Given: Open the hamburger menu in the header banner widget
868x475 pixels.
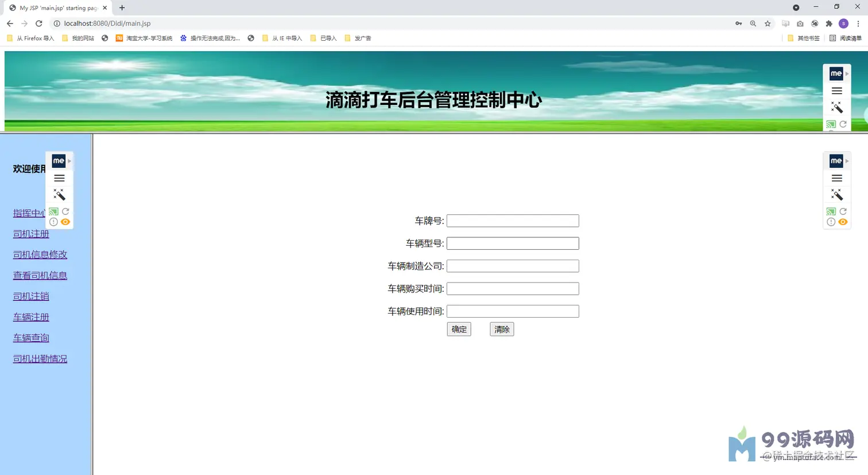Looking at the screenshot, I should tap(837, 91).
